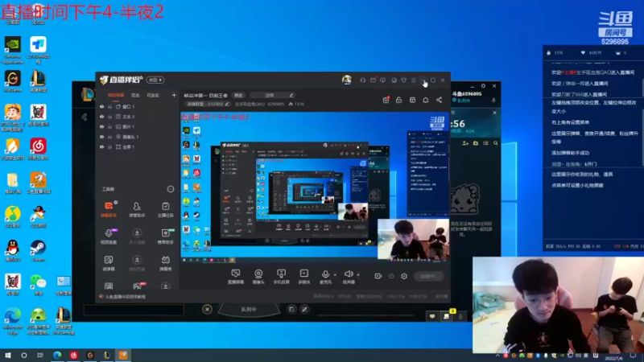Click the stream preview canvas

click(x=315, y=187)
